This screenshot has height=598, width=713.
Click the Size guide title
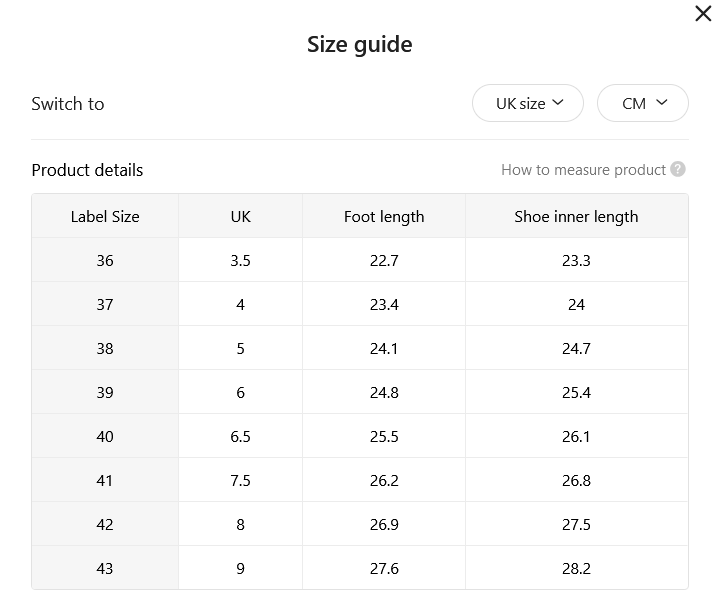click(x=360, y=45)
